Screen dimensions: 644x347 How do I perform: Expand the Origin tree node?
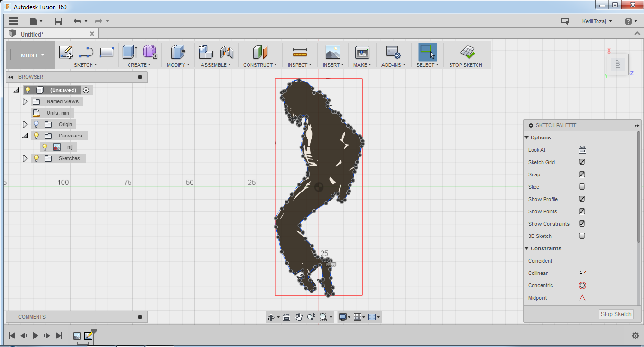tap(25, 124)
